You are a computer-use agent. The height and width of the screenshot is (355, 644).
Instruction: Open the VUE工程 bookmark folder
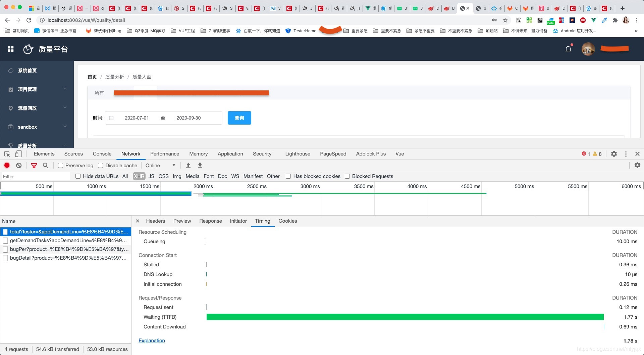click(183, 31)
